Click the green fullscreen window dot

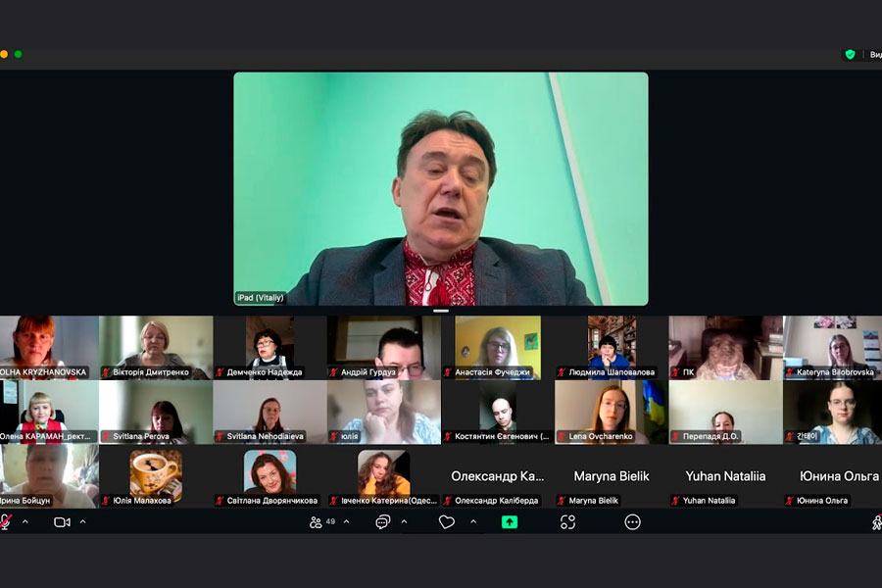(x=19, y=55)
